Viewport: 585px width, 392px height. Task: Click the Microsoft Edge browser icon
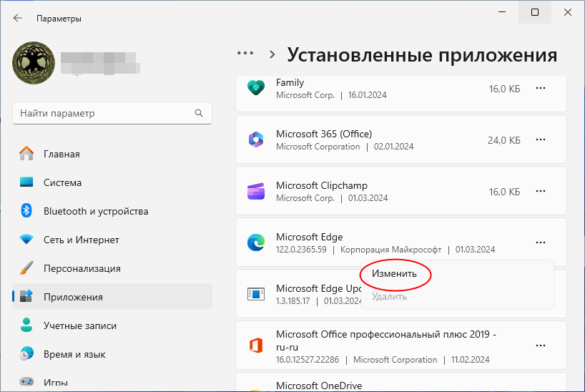(256, 242)
